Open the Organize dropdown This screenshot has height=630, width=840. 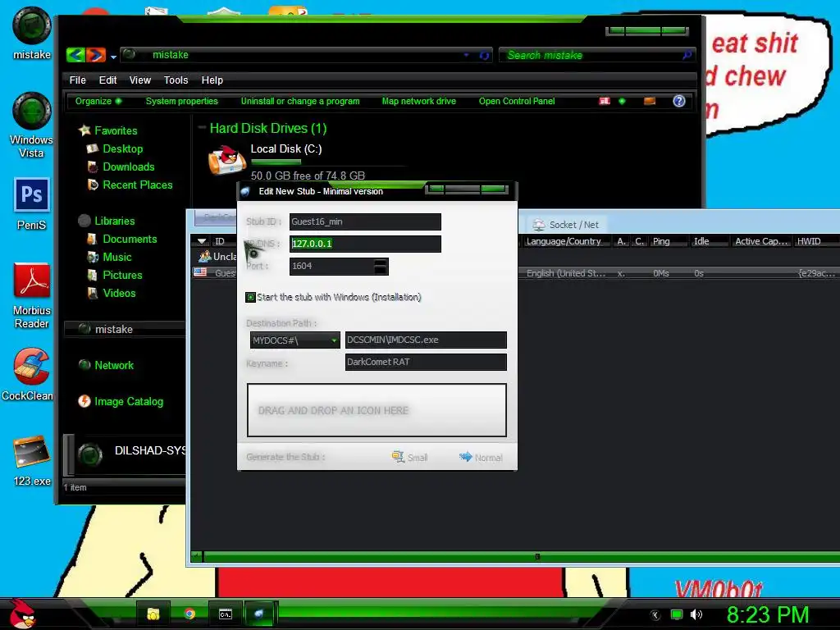tap(98, 101)
